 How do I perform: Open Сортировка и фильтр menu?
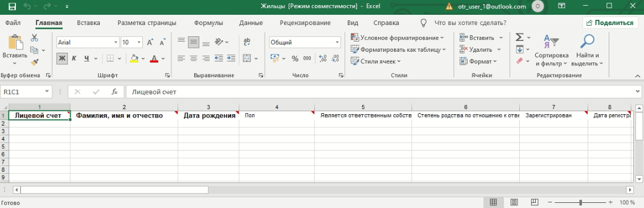pyautogui.click(x=552, y=51)
